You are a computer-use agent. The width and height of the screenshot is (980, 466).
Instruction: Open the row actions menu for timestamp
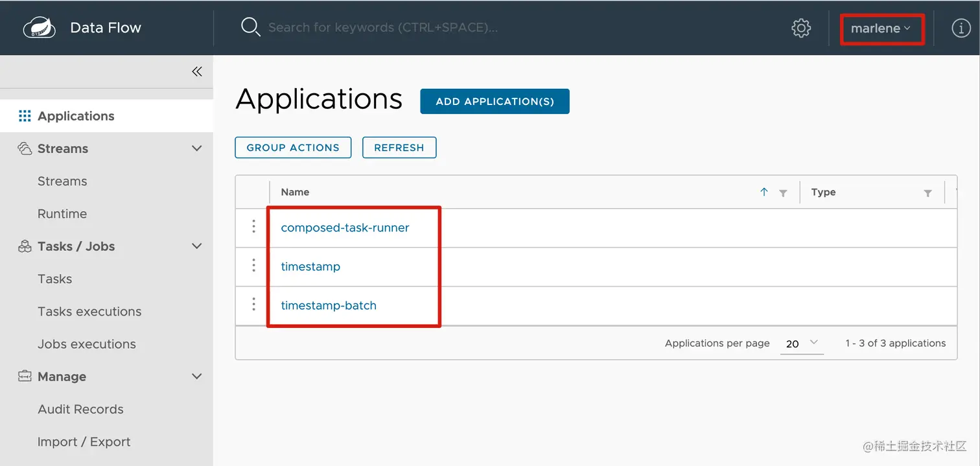253,266
